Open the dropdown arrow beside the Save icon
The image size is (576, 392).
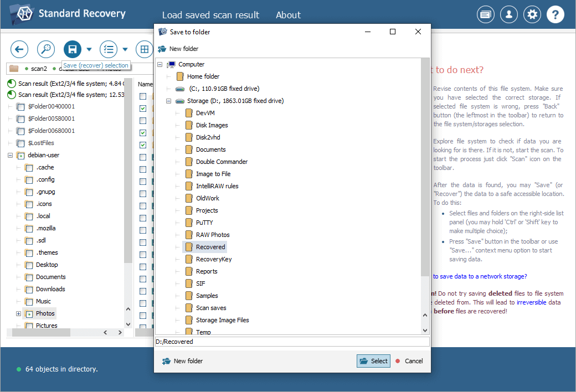[89, 50]
